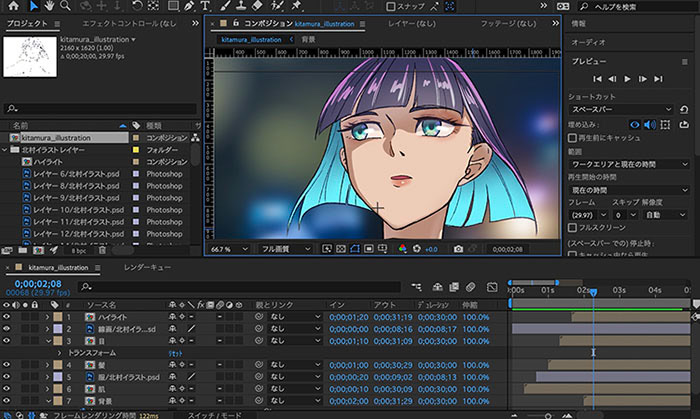
Task: Select the Zoom magnifier tool
Action: [66, 6]
